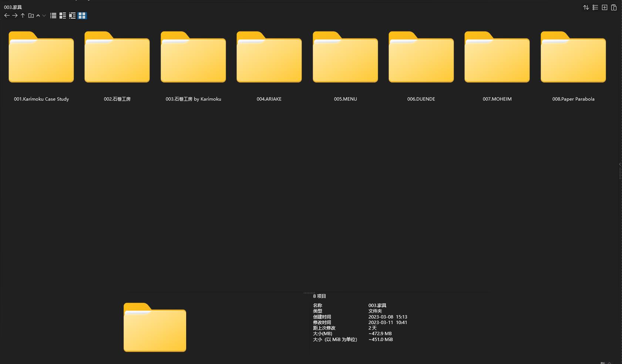
Task: Click the 创建时间 property label
Action: pos(322,317)
